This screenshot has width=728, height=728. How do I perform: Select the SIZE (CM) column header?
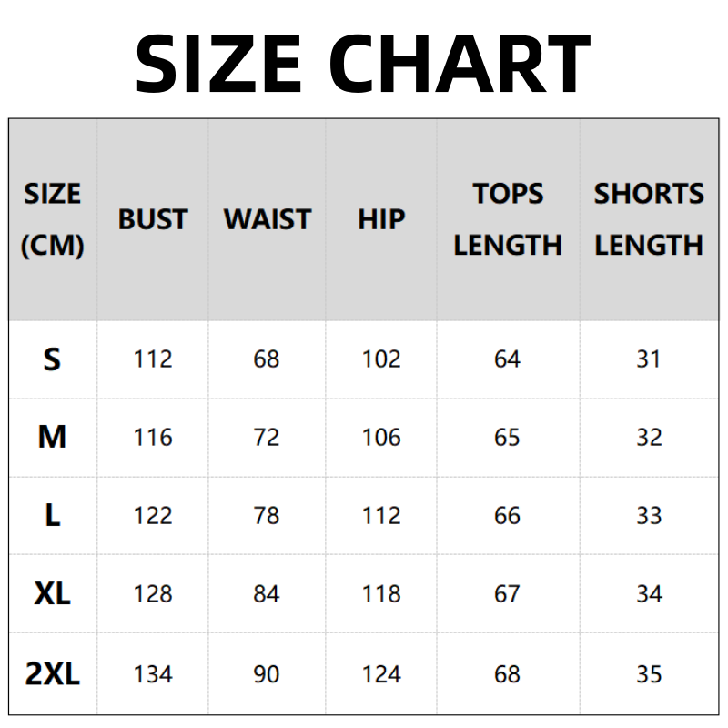tap(52, 219)
